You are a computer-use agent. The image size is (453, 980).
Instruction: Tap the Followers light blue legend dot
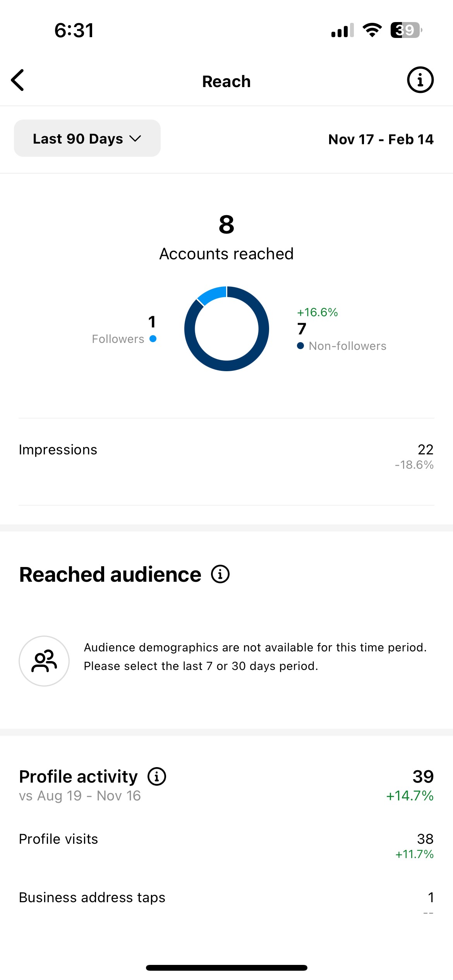pyautogui.click(x=153, y=339)
